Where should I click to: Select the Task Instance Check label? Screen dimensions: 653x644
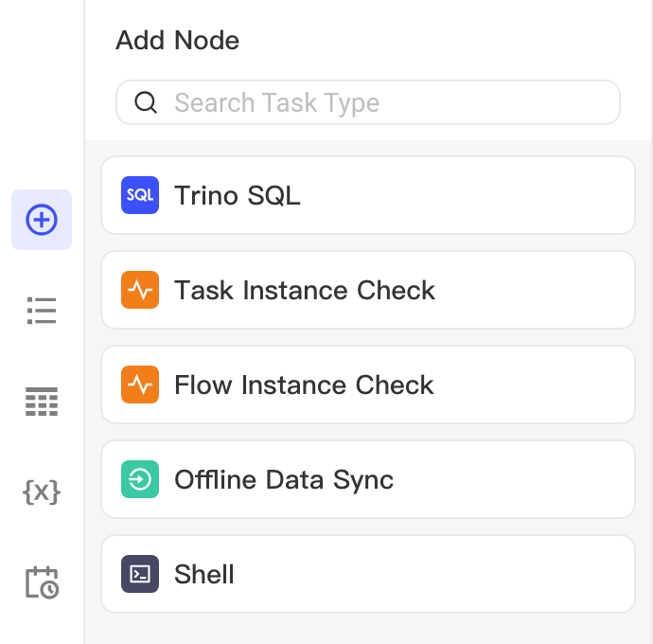(x=305, y=290)
